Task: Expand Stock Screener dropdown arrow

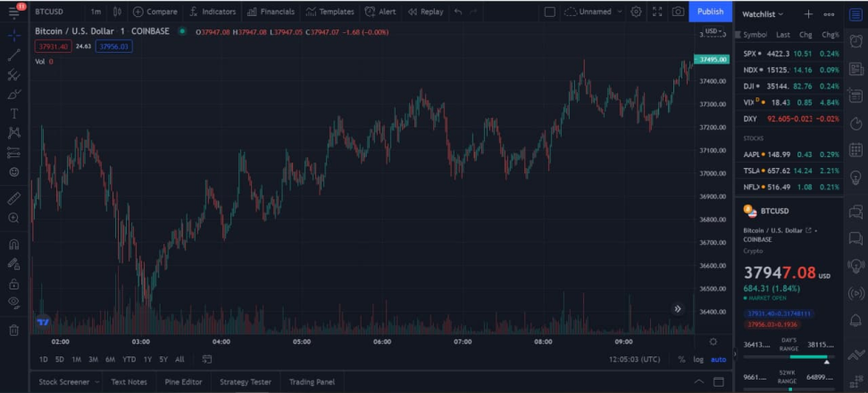Action: click(97, 382)
